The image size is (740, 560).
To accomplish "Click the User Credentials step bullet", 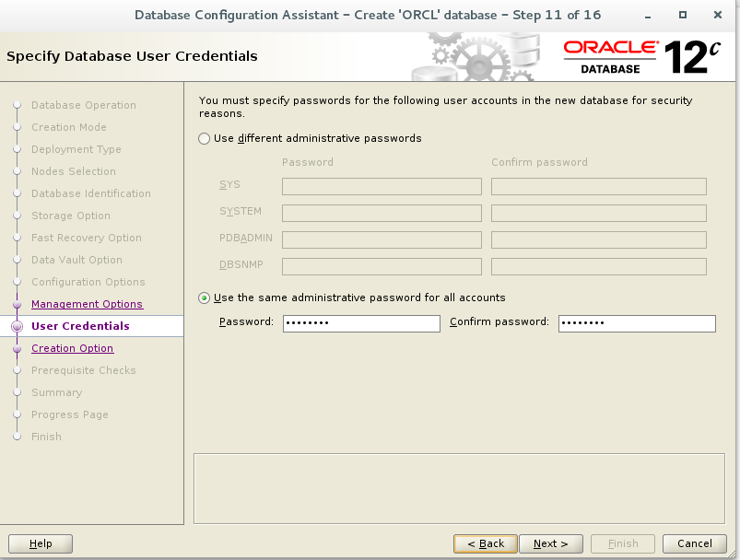I will (17, 326).
